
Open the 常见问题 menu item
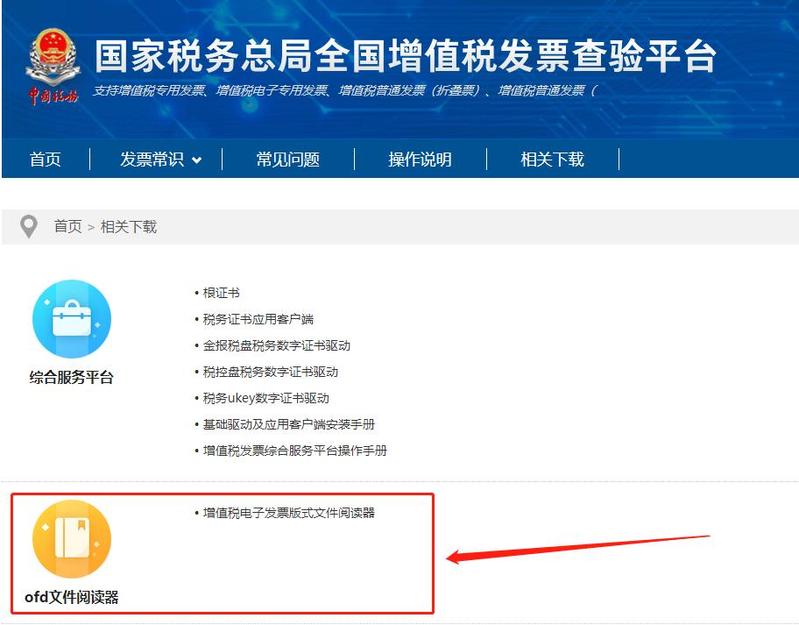288,159
